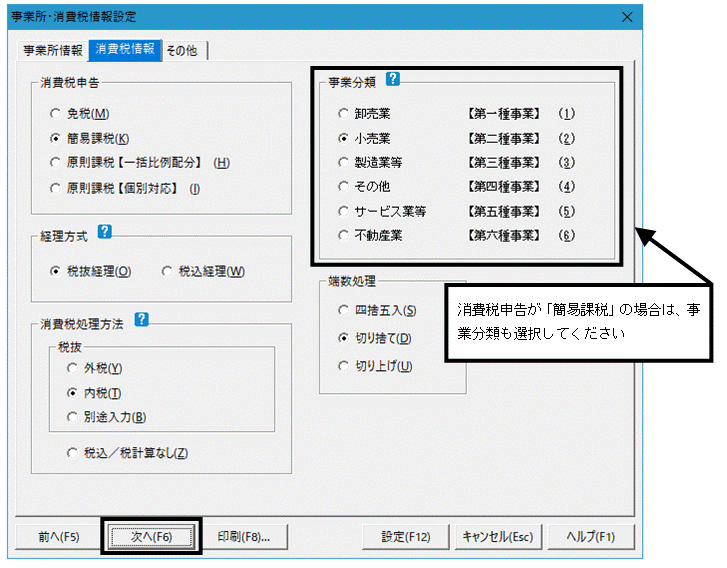Select the 消費税情報 tab
Viewport: 727px width, 568px height.
[x=125, y=49]
